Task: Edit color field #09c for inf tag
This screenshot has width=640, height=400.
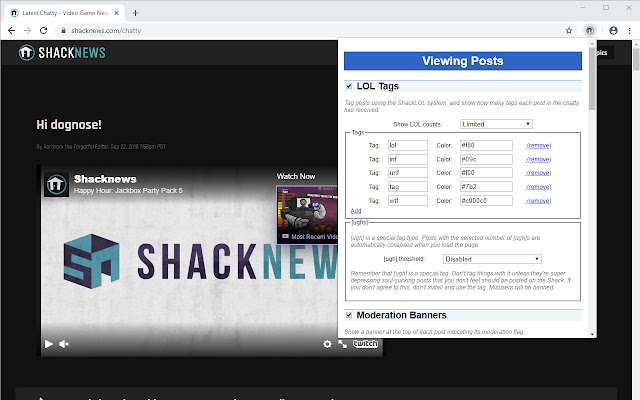Action: pyautogui.click(x=486, y=159)
